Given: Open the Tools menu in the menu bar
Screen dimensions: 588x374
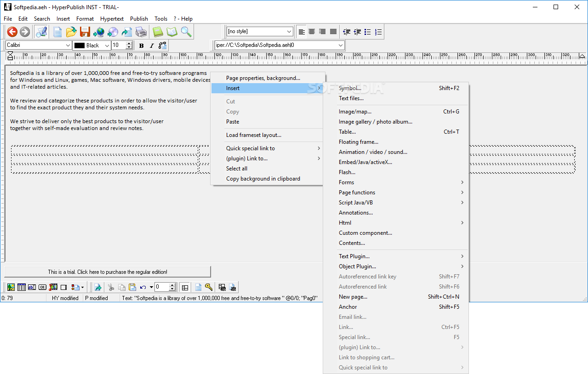Looking at the screenshot, I should (161, 19).
